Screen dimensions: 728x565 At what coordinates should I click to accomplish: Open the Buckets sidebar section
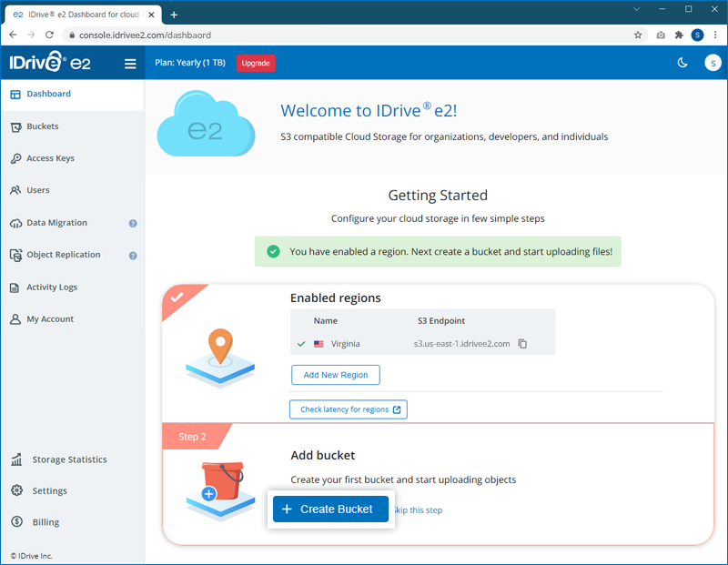click(x=42, y=126)
